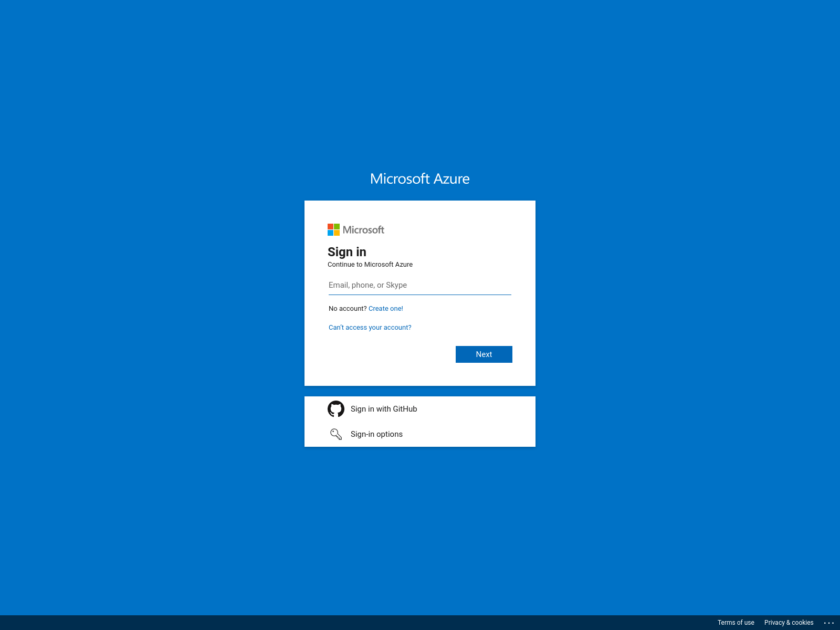This screenshot has height=630, width=840.
Task: Click the GitHub octocat icon
Action: (336, 409)
